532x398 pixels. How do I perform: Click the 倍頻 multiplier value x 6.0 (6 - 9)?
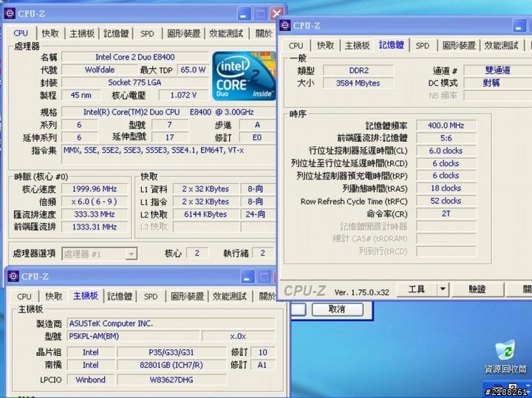pos(95,202)
